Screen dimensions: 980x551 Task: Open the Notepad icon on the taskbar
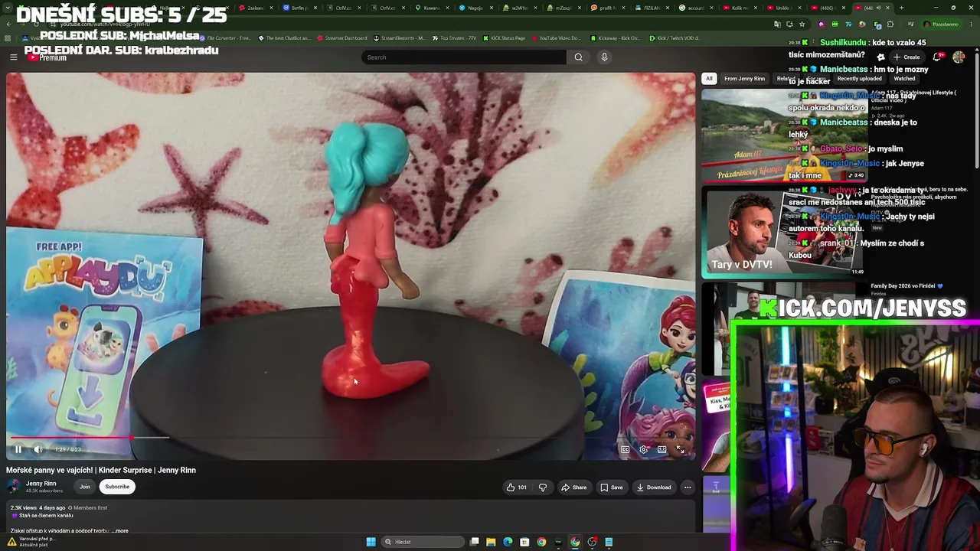coord(609,542)
